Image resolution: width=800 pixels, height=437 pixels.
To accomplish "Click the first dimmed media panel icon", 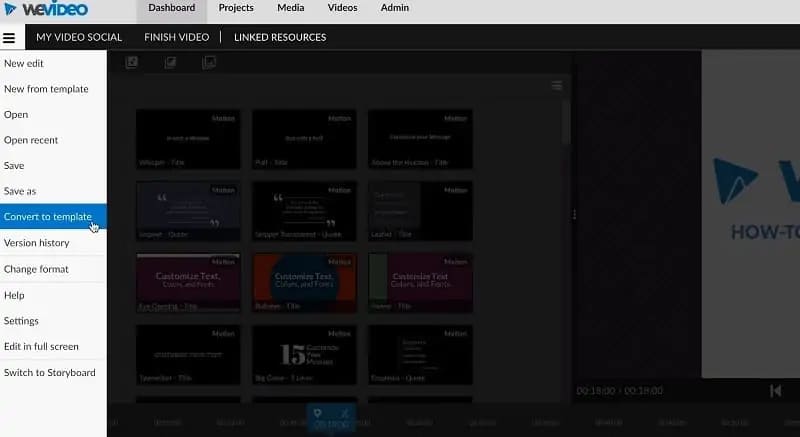I will point(132,62).
